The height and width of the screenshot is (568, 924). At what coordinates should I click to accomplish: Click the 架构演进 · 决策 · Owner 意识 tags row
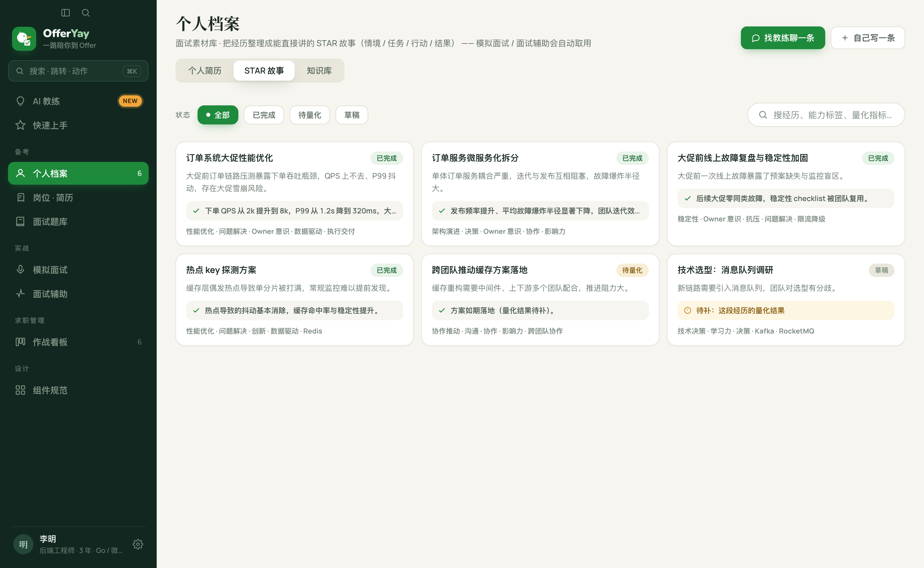point(498,231)
